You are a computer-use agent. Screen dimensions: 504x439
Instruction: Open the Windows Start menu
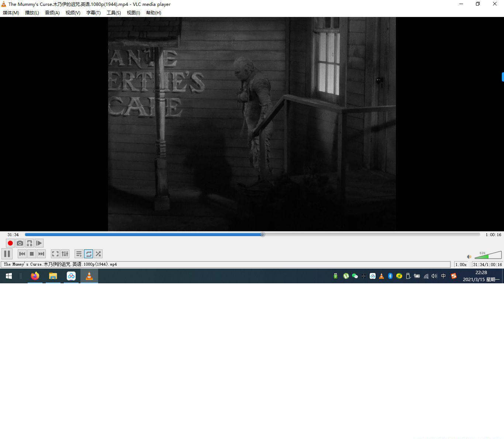click(x=9, y=276)
